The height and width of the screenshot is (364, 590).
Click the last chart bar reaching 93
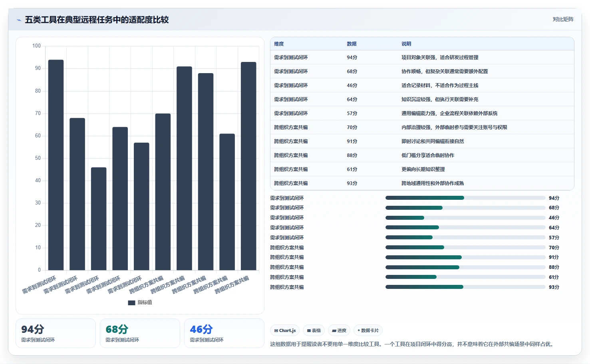(x=248, y=166)
